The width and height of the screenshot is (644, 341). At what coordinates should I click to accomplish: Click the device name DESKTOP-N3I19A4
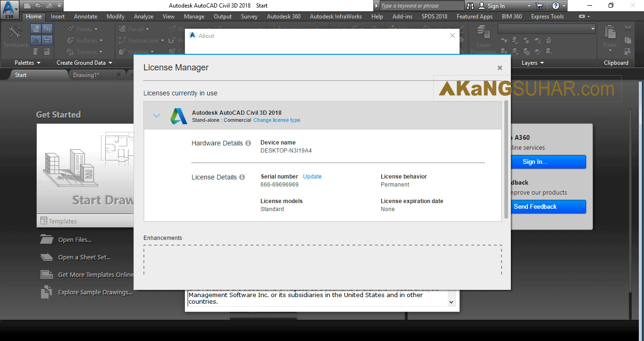point(286,151)
